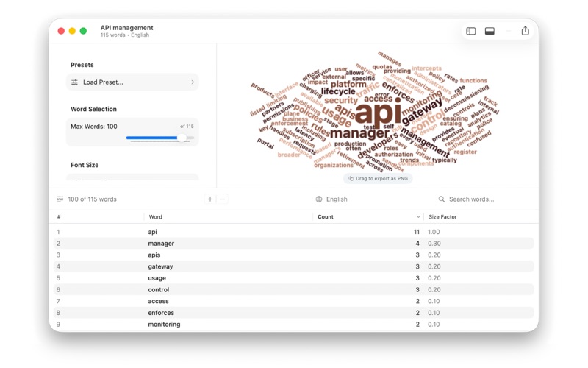Click the minus remove word button

(223, 199)
